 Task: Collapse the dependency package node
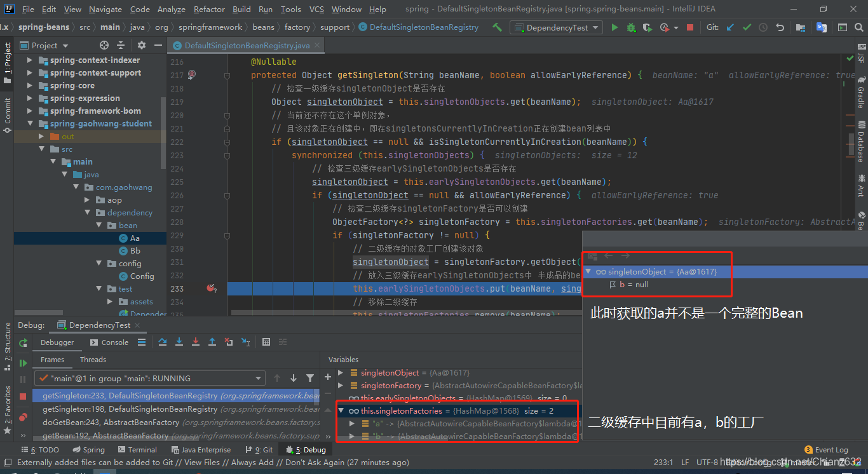88,213
